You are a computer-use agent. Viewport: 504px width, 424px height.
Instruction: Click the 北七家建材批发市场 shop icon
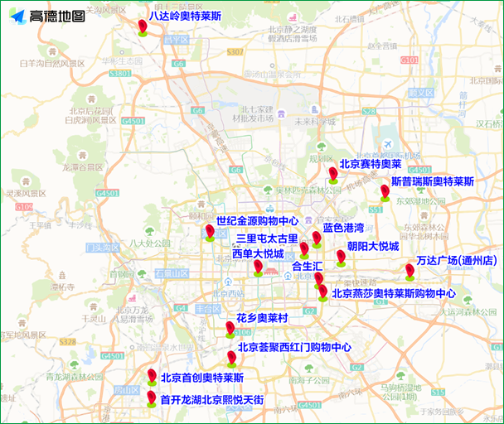(x=282, y=113)
